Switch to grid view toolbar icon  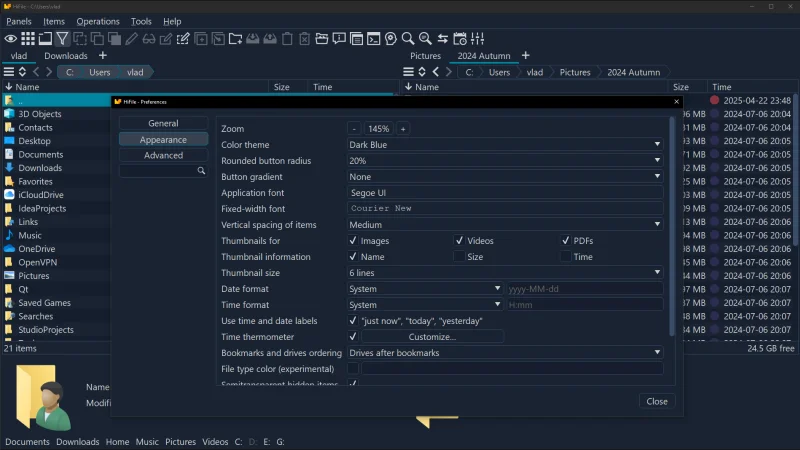click(x=28, y=39)
